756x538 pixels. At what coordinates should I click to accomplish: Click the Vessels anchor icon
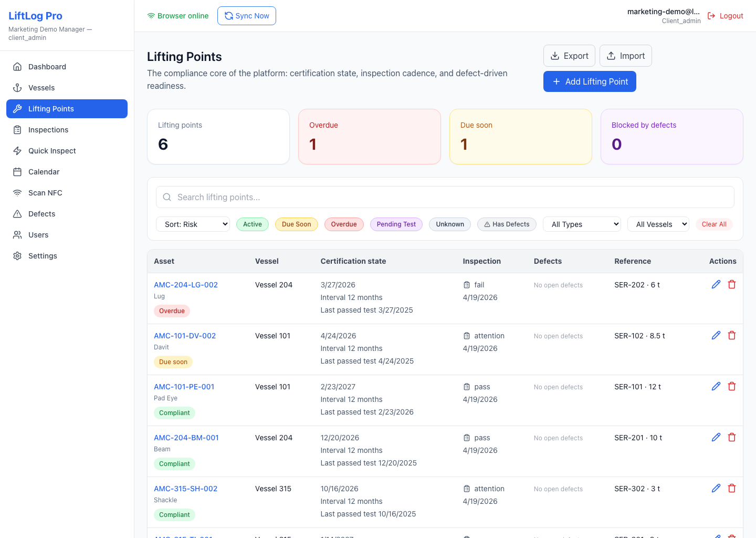[x=17, y=88]
